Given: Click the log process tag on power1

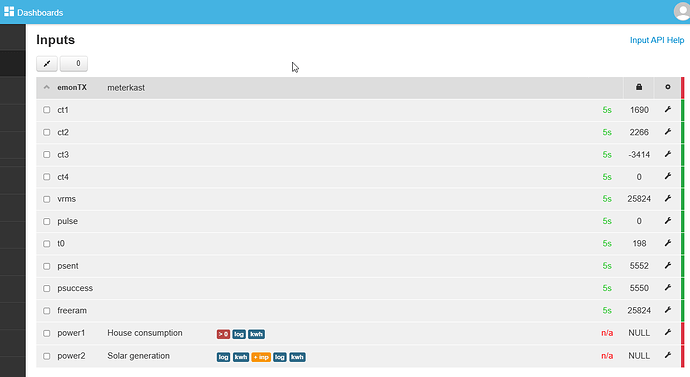Looking at the screenshot, I should pos(239,334).
